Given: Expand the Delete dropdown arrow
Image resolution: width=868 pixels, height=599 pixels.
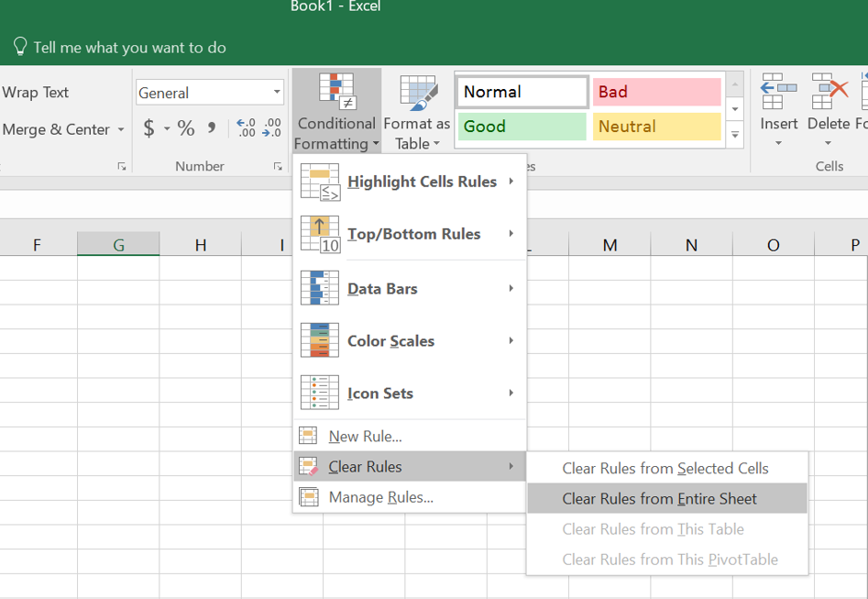Looking at the screenshot, I should [x=829, y=143].
